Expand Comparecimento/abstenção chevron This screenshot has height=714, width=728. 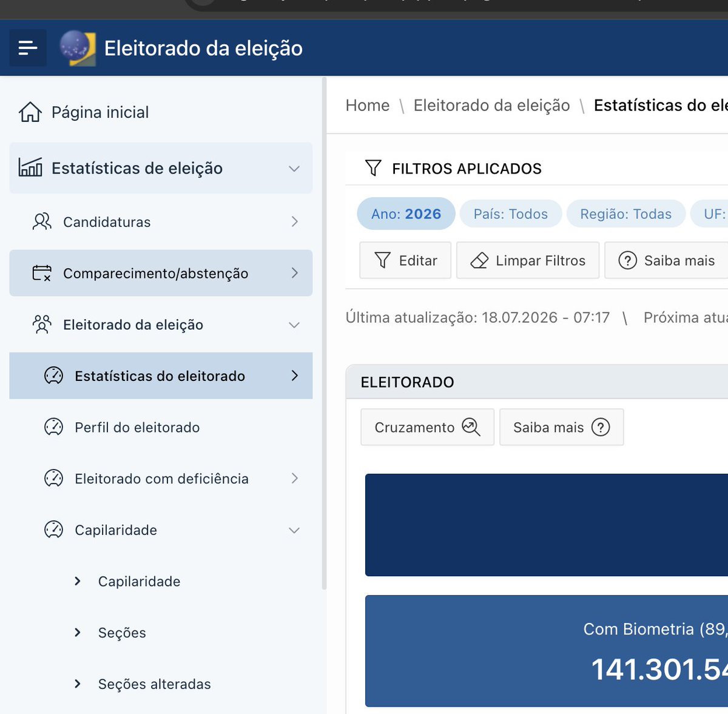(295, 273)
